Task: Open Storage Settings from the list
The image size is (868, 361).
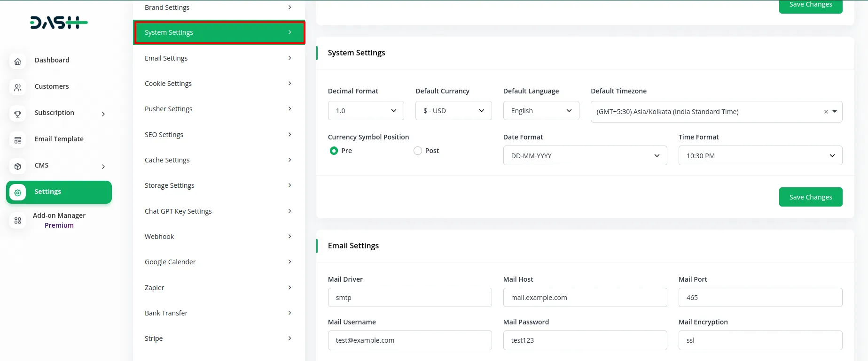Action: [219, 185]
